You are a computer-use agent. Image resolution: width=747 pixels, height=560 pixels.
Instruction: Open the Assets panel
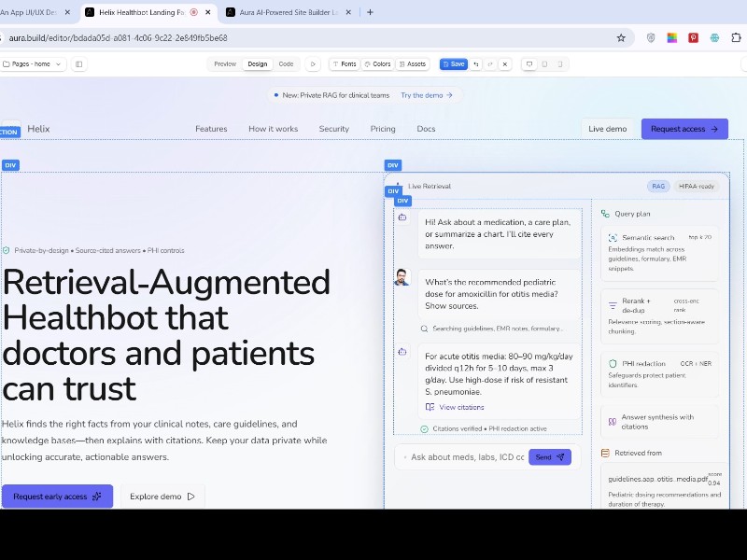click(412, 64)
